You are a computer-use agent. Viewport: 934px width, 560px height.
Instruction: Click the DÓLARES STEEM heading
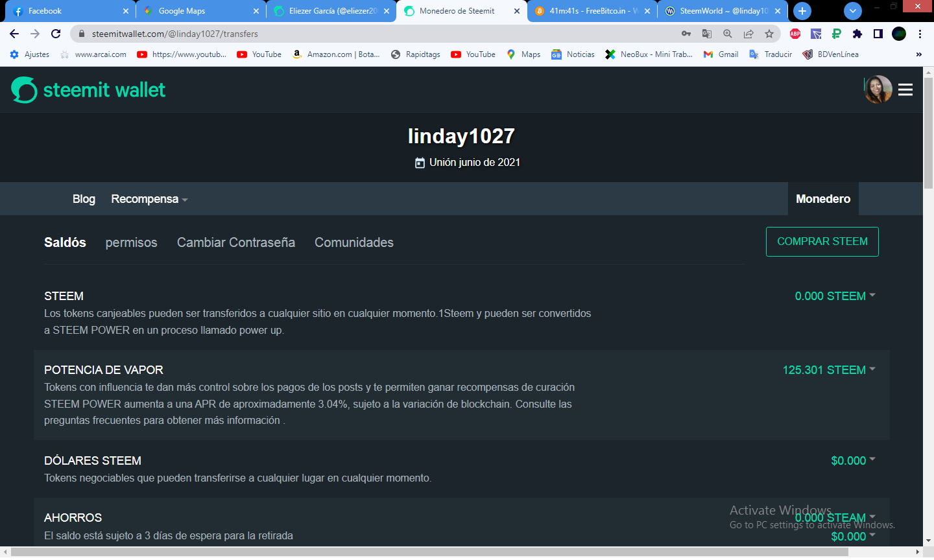[93, 461]
